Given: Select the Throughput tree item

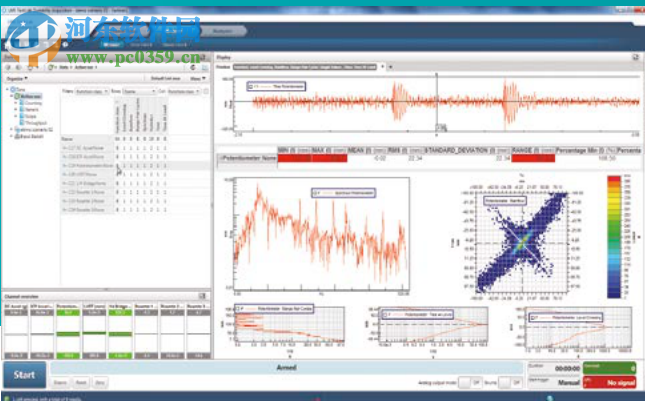Looking at the screenshot, I should point(36,123).
